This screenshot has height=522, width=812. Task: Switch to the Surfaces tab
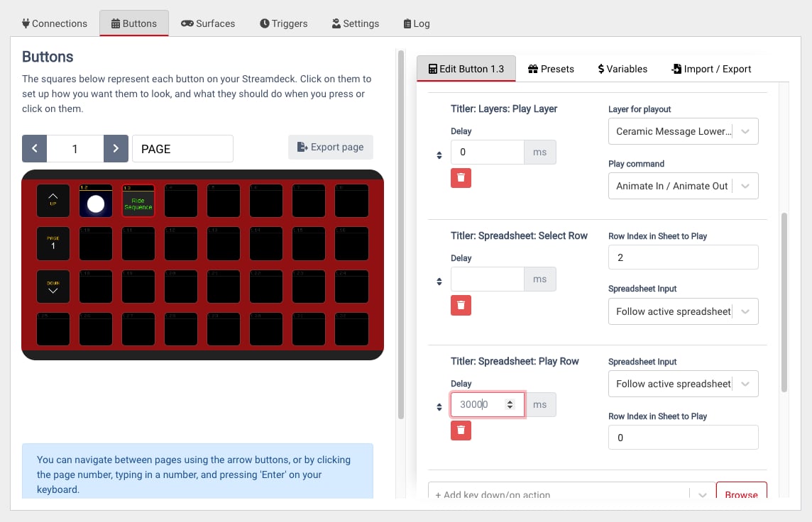pyautogui.click(x=208, y=23)
